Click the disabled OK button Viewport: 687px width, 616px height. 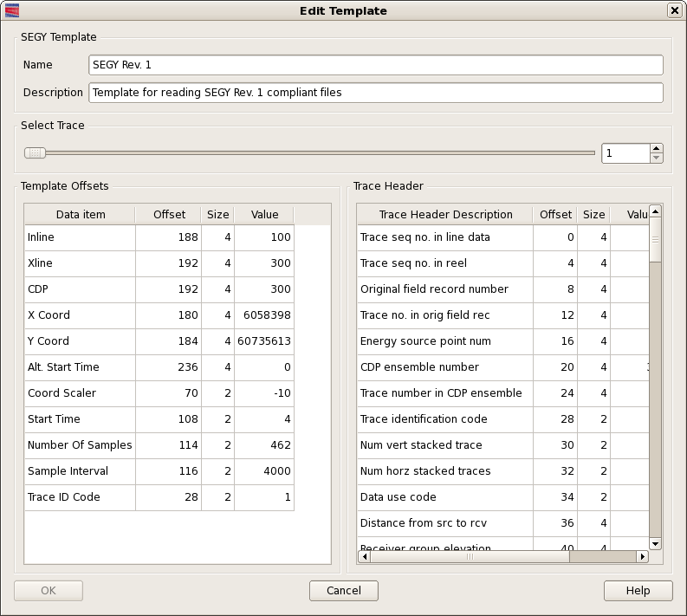[x=49, y=591]
